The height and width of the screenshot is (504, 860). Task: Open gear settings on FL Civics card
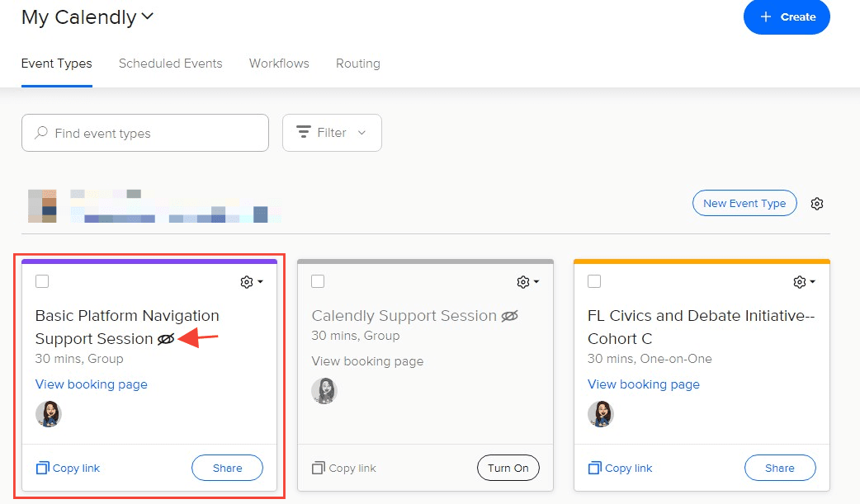(804, 282)
